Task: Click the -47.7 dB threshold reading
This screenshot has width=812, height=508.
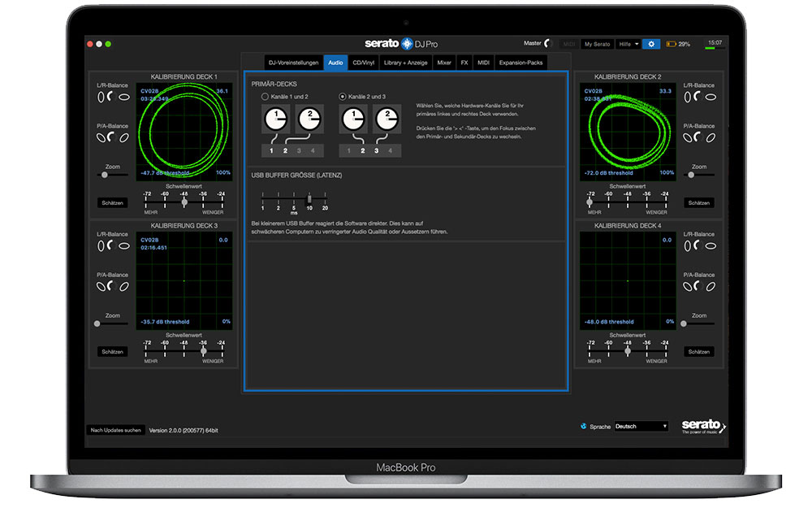Action: (x=165, y=173)
